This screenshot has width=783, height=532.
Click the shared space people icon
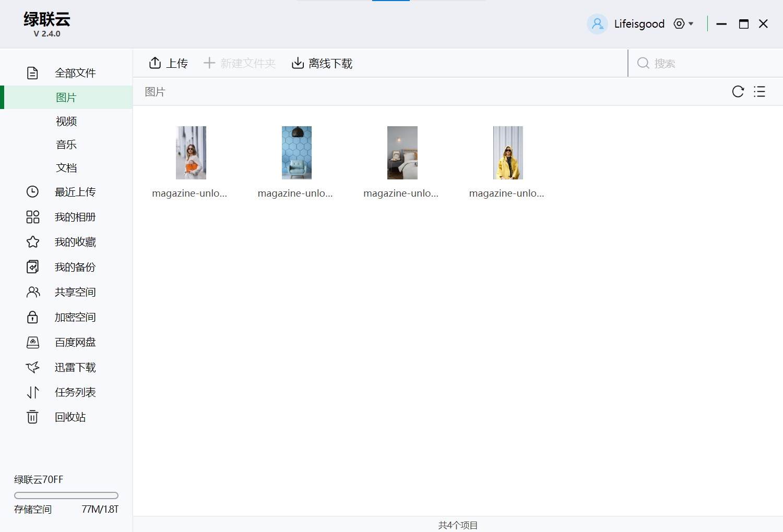(32, 292)
